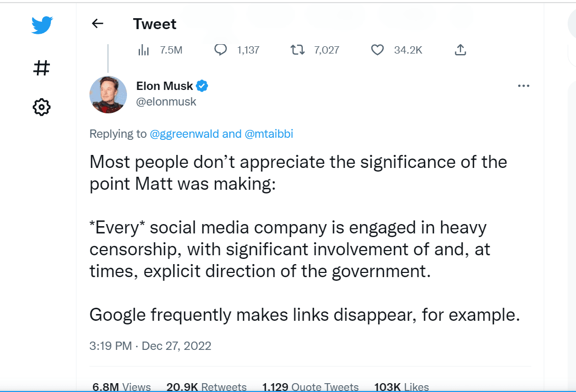
Task: Click the @elonmusk handle
Action: click(x=166, y=102)
